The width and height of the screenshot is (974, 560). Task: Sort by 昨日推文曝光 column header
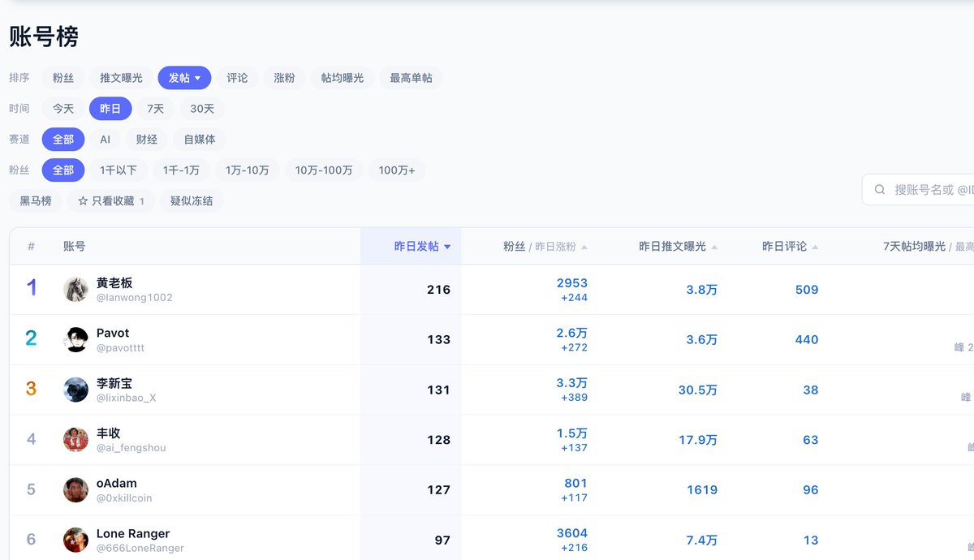pyautogui.click(x=678, y=246)
